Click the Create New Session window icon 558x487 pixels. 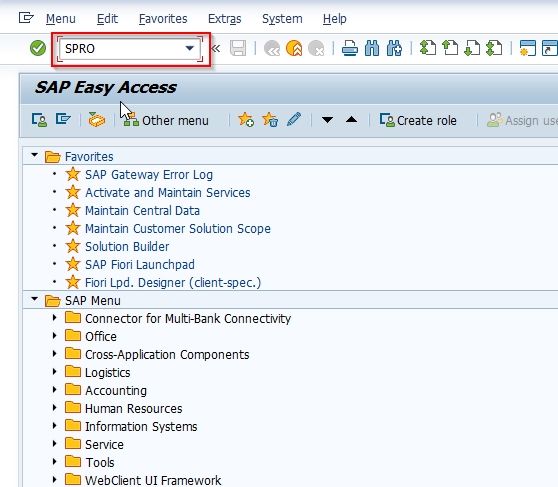527,48
